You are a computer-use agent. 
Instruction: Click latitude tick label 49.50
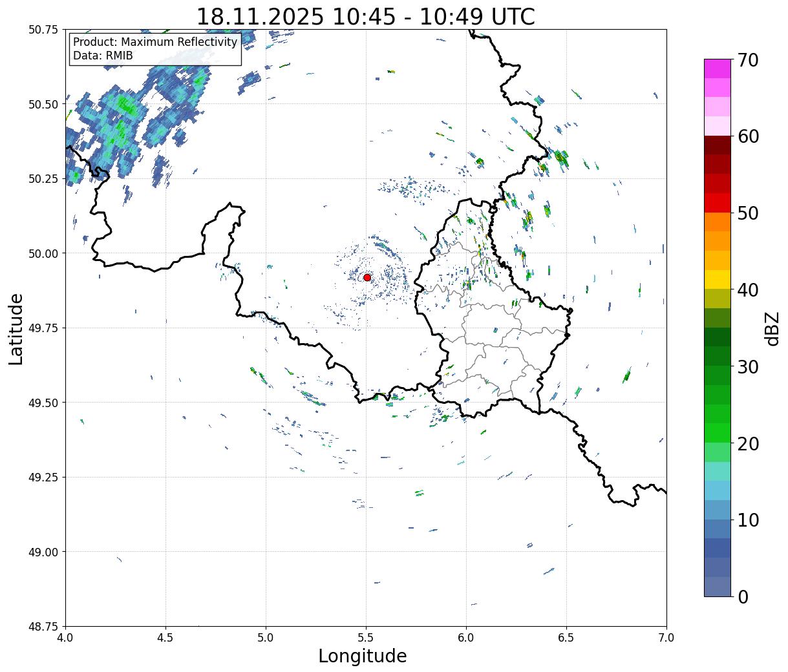[43, 403]
